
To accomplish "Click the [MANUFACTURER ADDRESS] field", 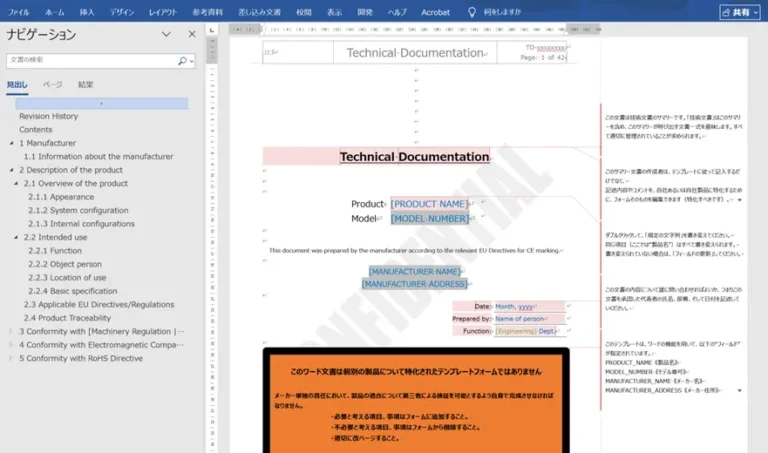I will [414, 284].
